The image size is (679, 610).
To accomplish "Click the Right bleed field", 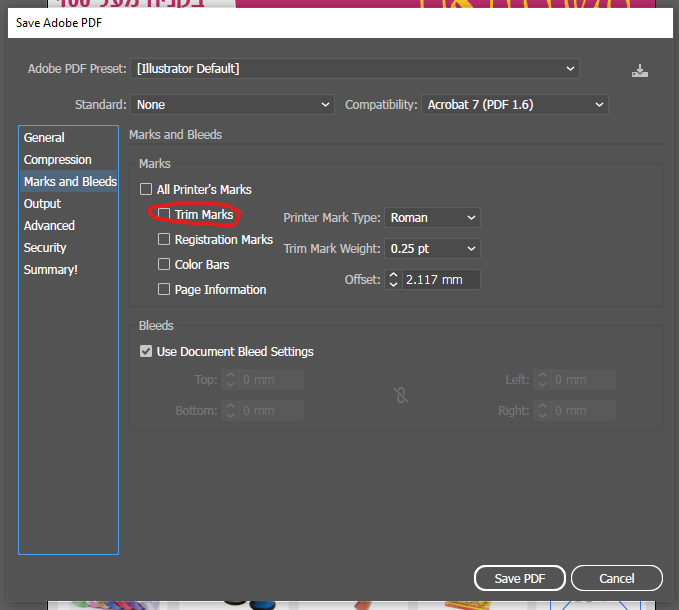I will [x=583, y=410].
